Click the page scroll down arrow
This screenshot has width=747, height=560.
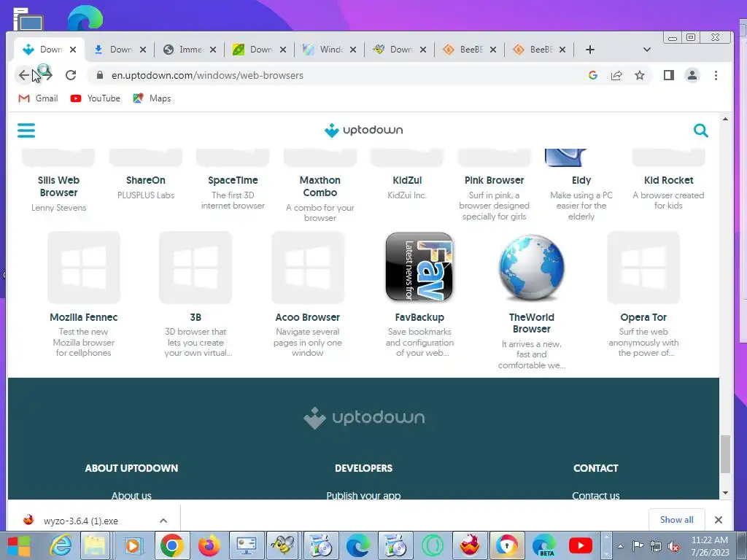point(725,493)
